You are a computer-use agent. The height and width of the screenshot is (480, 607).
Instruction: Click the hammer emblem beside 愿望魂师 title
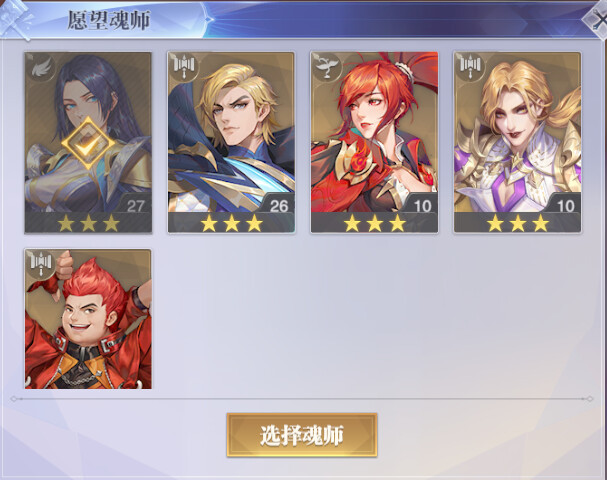click(15, 19)
